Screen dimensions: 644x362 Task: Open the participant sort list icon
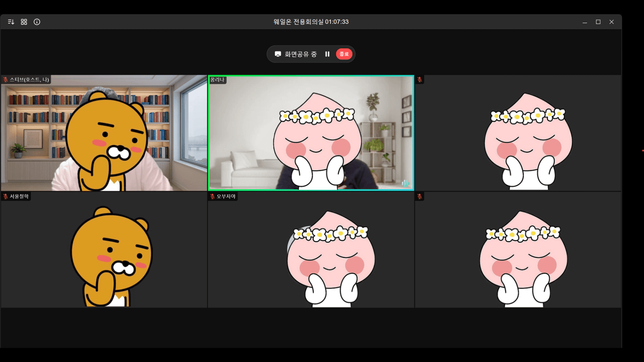[x=11, y=22]
